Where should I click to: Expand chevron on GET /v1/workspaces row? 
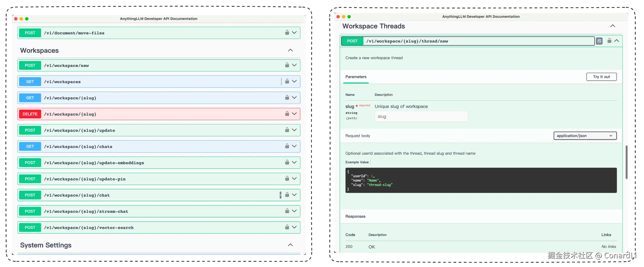294,81
